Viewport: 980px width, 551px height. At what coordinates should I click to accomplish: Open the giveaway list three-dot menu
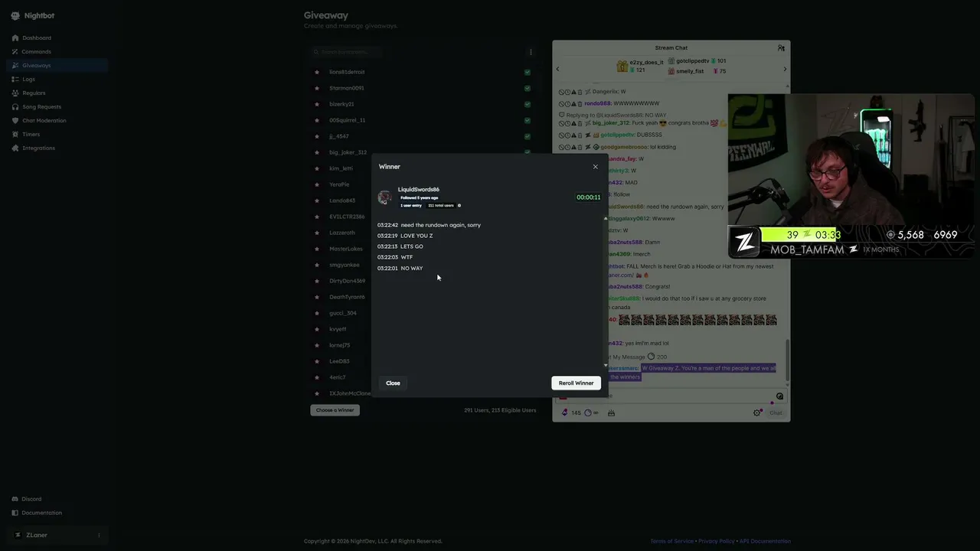coord(531,52)
